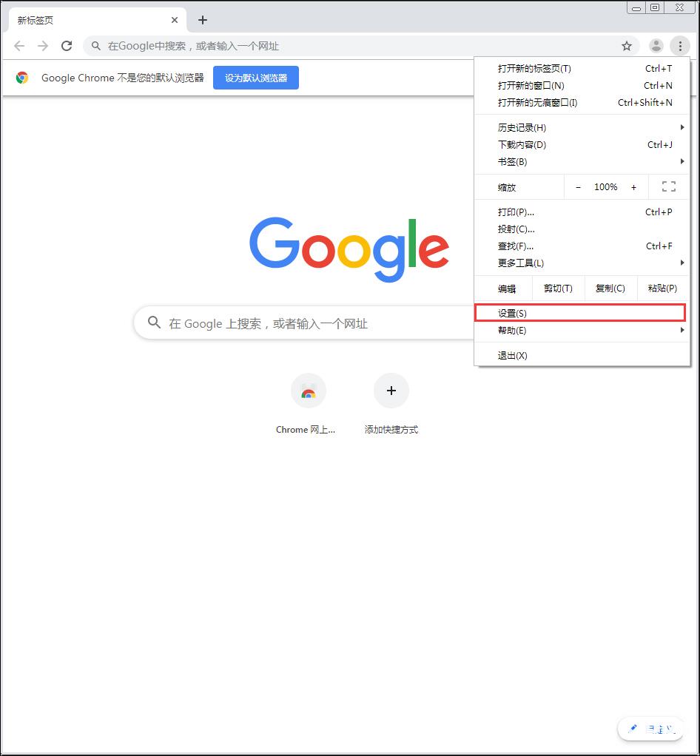Decrease zoom with minus button
700x756 pixels.
578,187
